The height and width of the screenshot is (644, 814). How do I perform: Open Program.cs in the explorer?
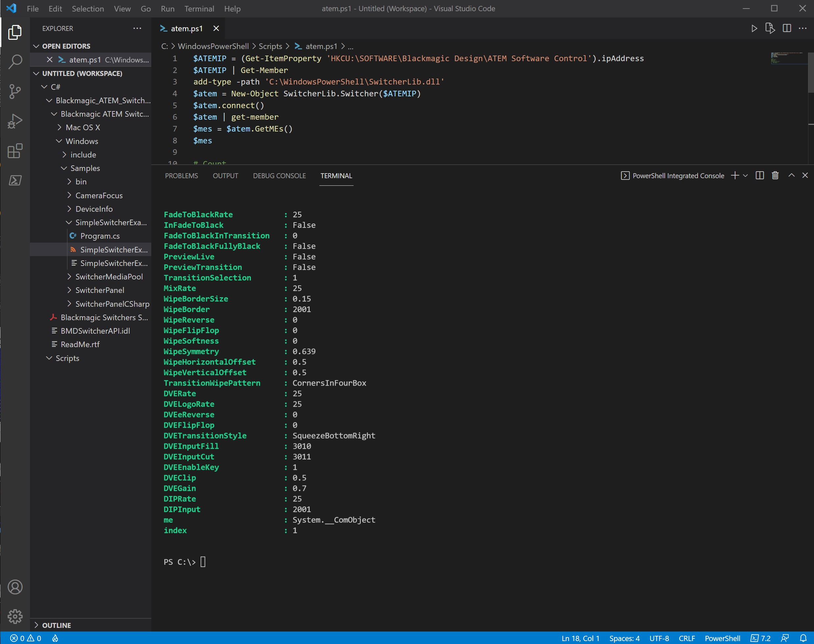click(100, 236)
